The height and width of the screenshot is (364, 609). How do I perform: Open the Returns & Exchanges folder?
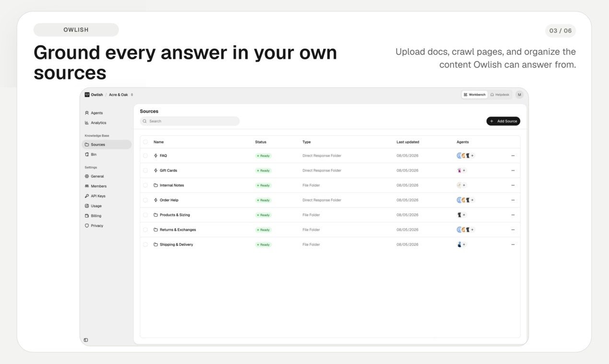click(x=178, y=230)
